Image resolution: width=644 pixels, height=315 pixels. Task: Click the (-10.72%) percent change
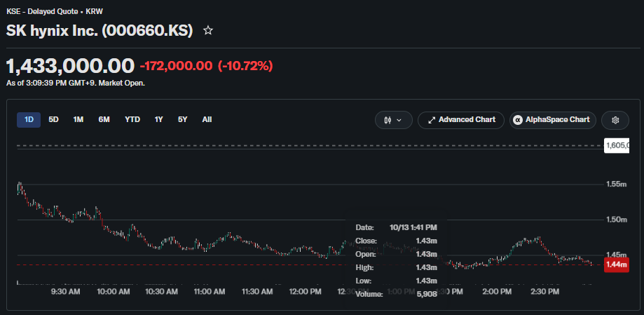click(x=245, y=66)
